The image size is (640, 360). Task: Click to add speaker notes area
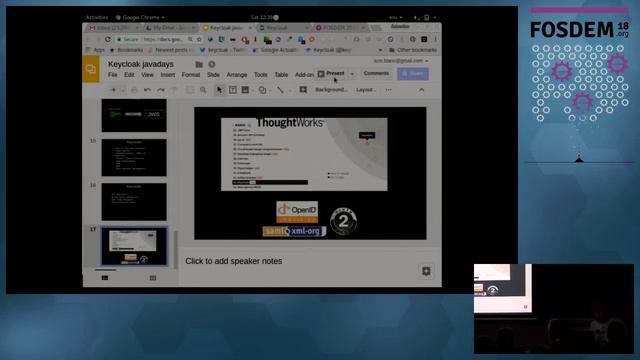(x=233, y=261)
